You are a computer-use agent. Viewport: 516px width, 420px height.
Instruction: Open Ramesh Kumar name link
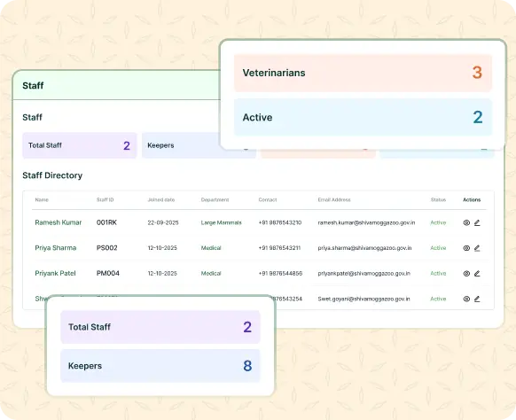(x=59, y=222)
